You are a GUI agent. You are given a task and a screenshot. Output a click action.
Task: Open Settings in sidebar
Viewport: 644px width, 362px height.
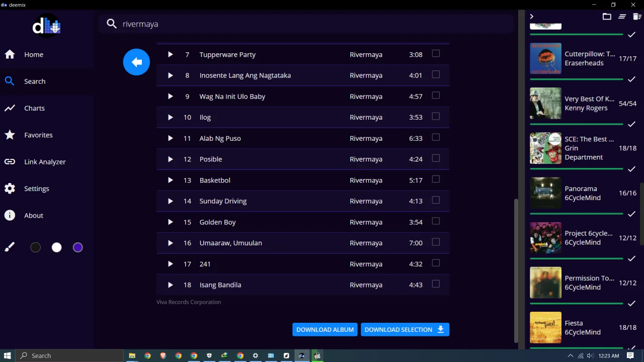pos(47,189)
